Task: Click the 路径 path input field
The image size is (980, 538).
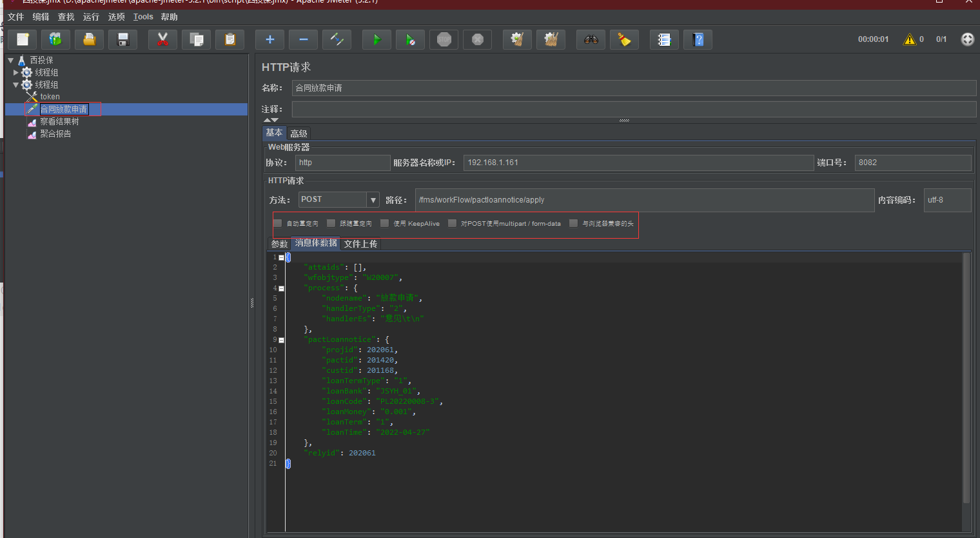Action: (645, 200)
